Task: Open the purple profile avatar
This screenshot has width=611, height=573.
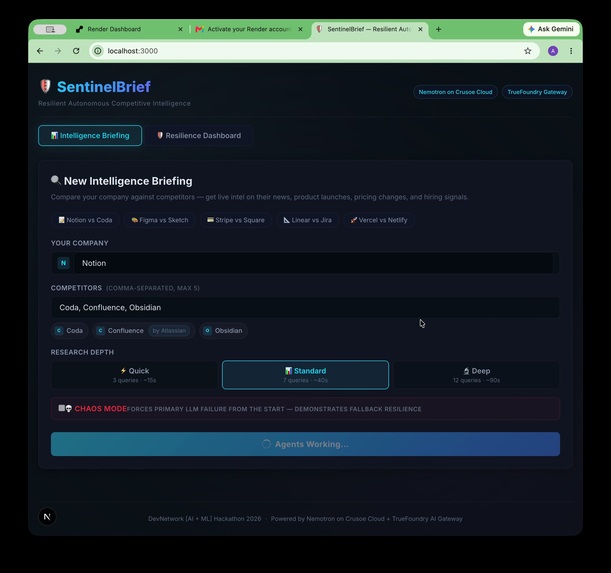Action: (553, 51)
